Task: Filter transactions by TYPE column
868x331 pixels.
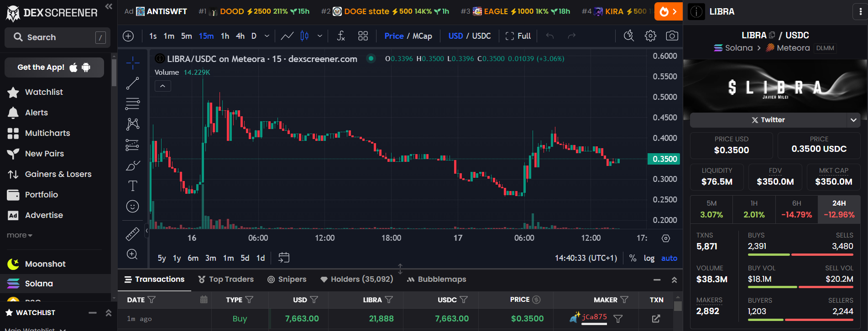Action: tap(249, 300)
